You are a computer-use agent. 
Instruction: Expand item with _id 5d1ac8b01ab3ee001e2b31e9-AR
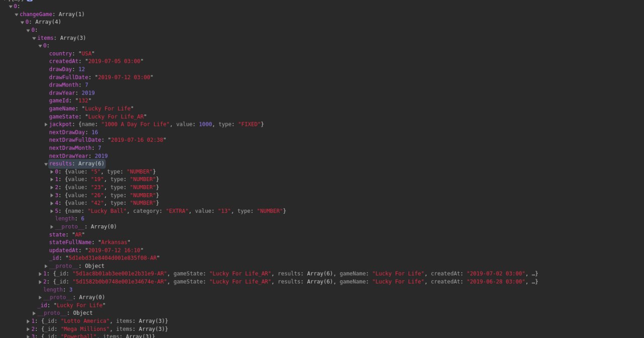40,274
